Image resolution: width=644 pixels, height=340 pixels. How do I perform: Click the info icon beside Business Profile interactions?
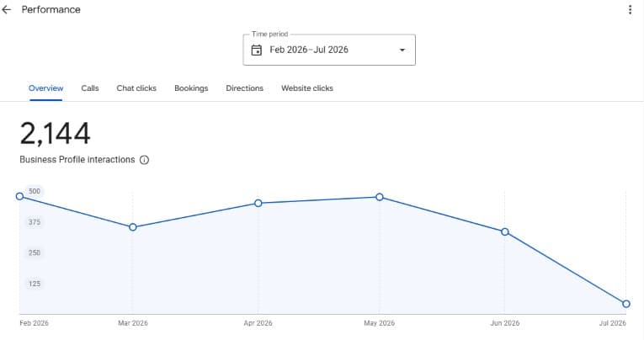(x=144, y=160)
